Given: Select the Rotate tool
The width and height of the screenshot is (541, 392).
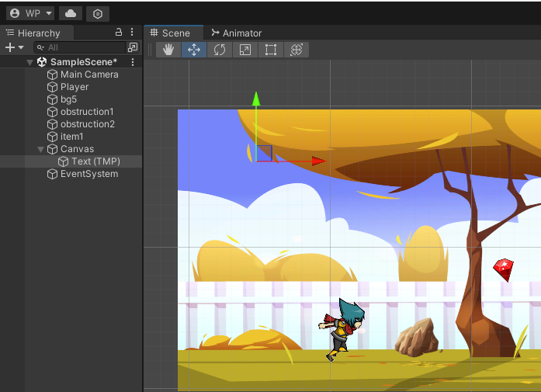Looking at the screenshot, I should click(220, 50).
